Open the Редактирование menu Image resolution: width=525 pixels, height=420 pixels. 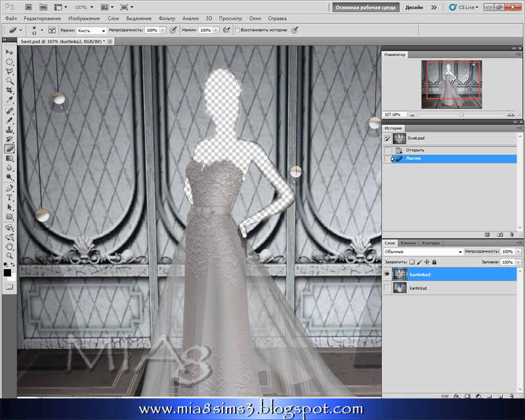[42, 19]
